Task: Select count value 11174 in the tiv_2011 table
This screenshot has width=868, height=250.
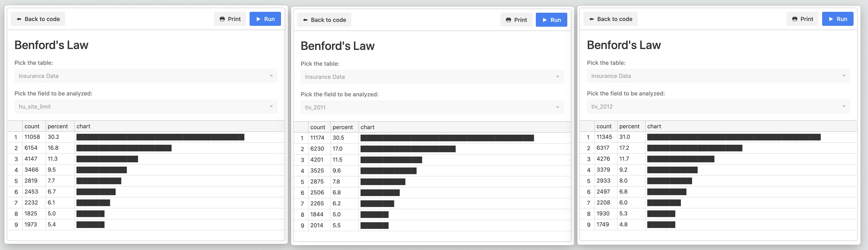Action: point(317,138)
